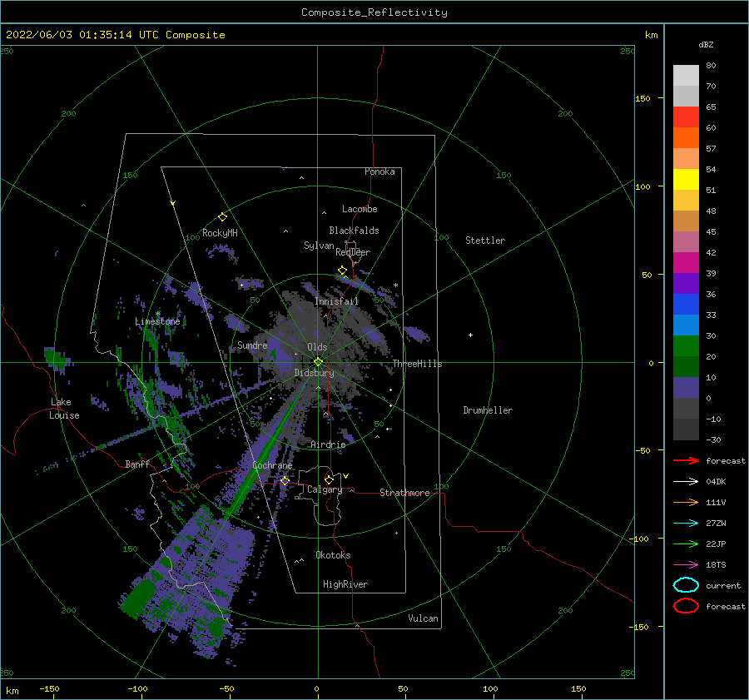This screenshot has height=700, width=749.
Task: Click the slate purple 0-10 dBZ swatch
Action: [x=686, y=387]
